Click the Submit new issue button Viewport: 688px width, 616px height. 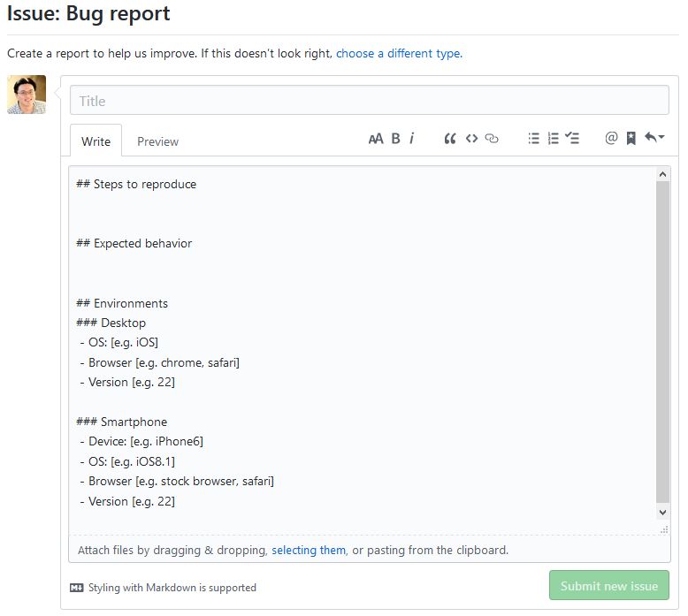click(x=608, y=586)
